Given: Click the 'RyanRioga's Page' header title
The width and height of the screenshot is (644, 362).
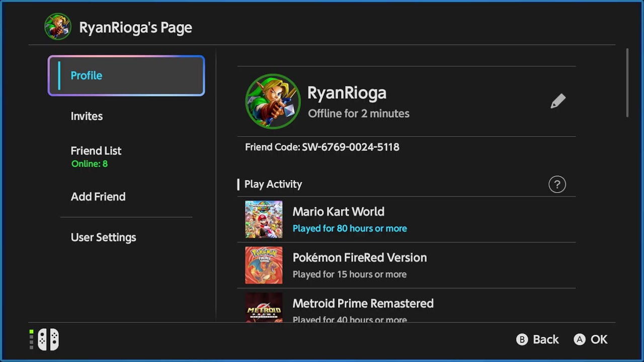Looking at the screenshot, I should pyautogui.click(x=136, y=28).
